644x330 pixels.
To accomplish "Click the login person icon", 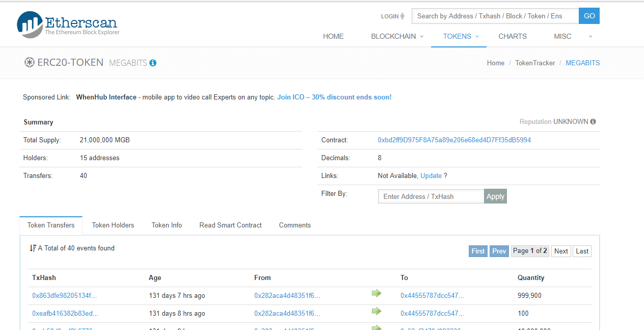I will pyautogui.click(x=403, y=16).
